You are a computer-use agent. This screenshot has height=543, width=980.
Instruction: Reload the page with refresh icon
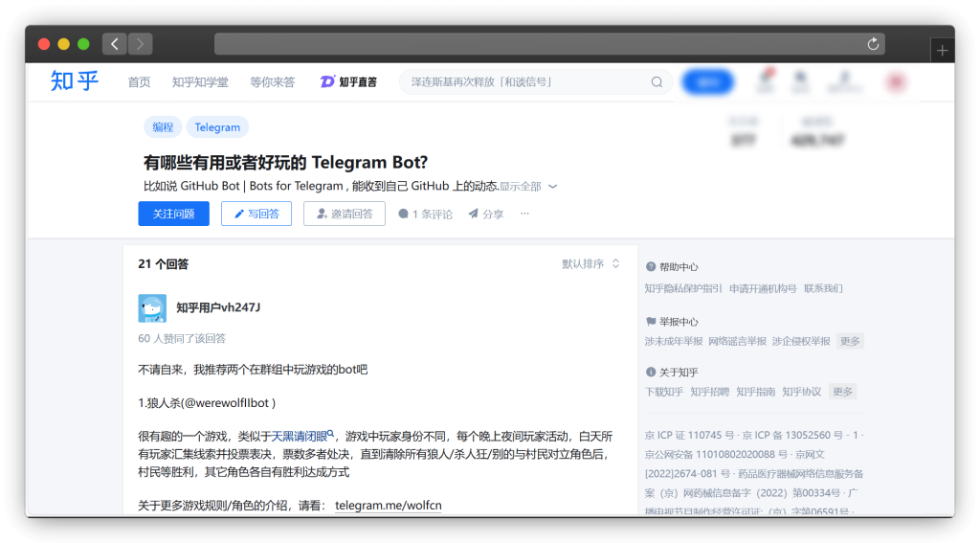click(873, 44)
